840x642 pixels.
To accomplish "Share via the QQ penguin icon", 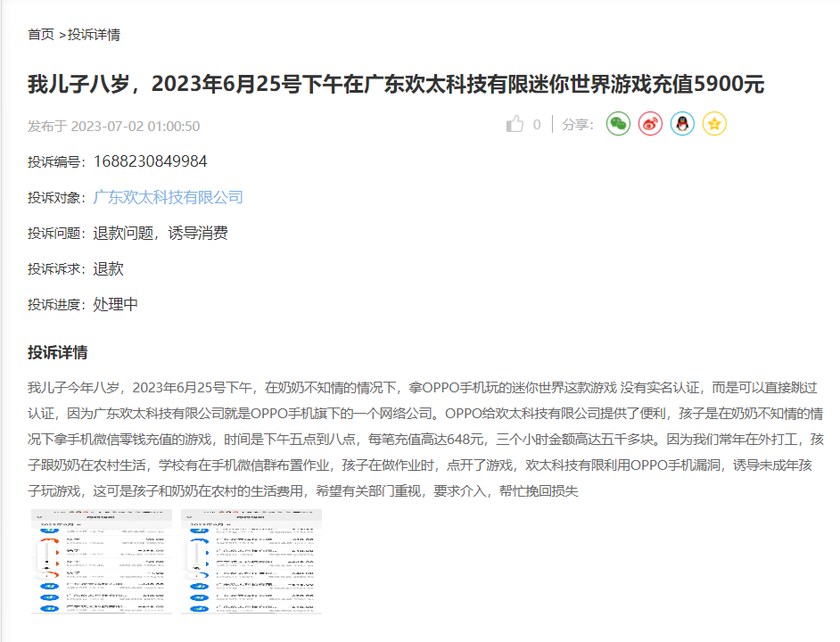I will [x=682, y=124].
